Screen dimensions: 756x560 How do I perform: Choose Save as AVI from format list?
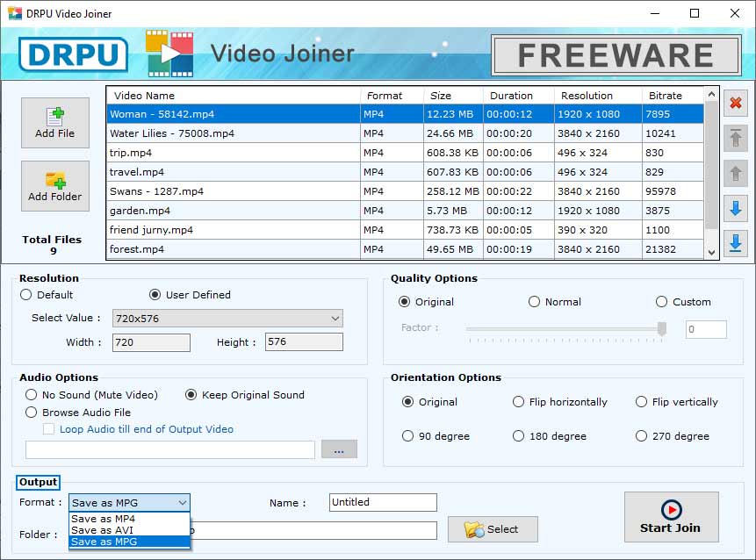point(129,530)
